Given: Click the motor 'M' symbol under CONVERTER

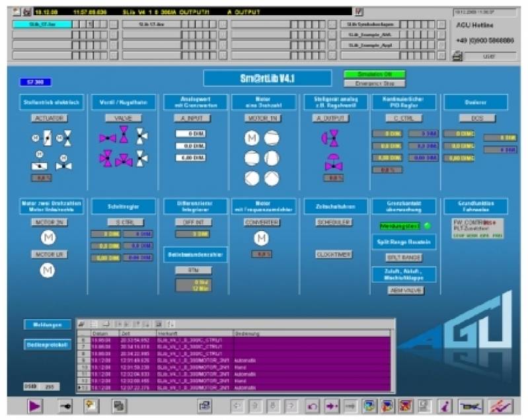Looking at the screenshot, I should (x=261, y=238).
